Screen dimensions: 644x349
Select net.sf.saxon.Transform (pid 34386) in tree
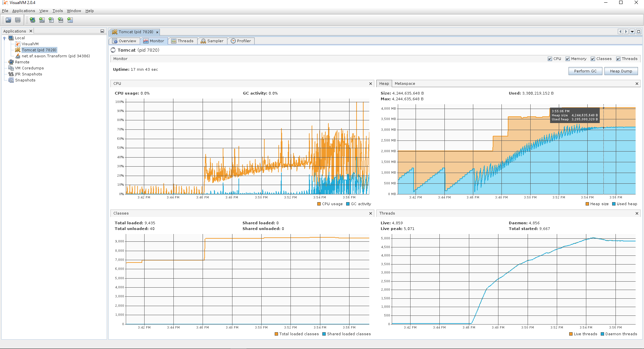[x=56, y=56]
